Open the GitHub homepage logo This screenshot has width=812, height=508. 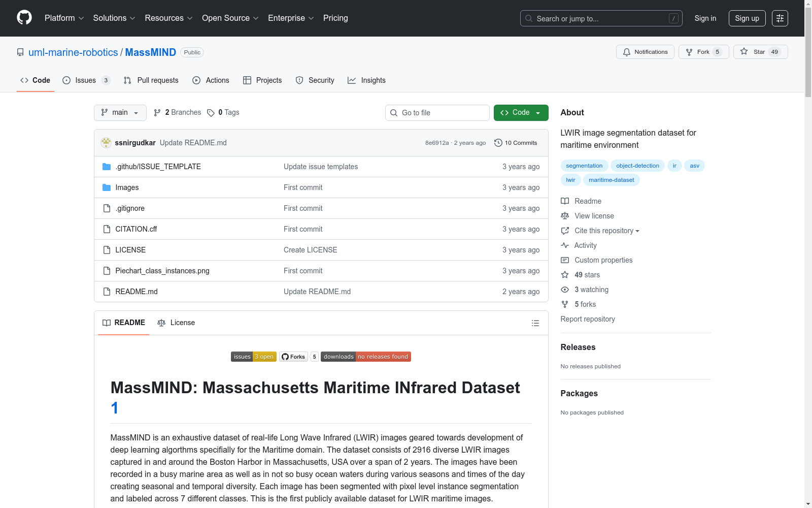(24, 18)
